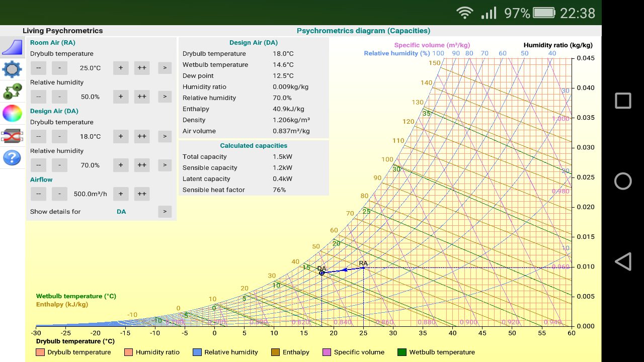Toggle the Drybulb temperature legend swatch
The image size is (644, 362).
tap(40, 352)
